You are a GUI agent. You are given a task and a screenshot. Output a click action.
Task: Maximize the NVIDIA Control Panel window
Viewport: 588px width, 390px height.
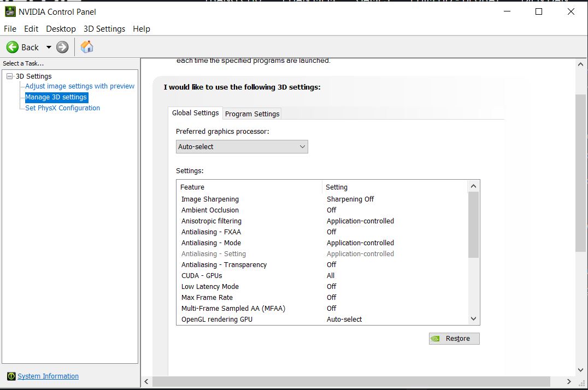(539, 11)
